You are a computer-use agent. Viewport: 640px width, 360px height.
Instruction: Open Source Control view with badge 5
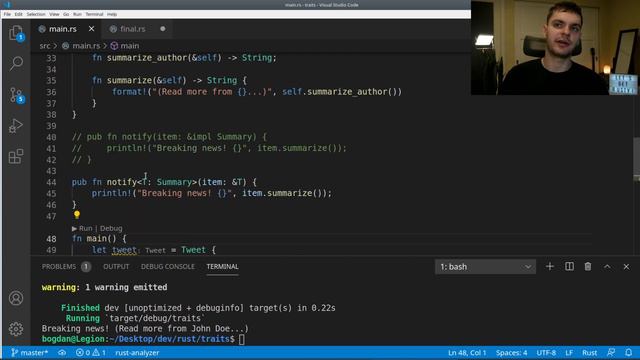16,95
